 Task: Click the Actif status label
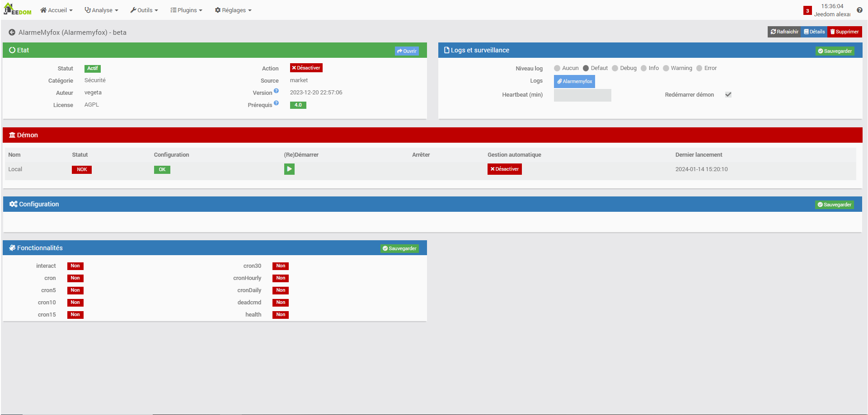coord(93,69)
